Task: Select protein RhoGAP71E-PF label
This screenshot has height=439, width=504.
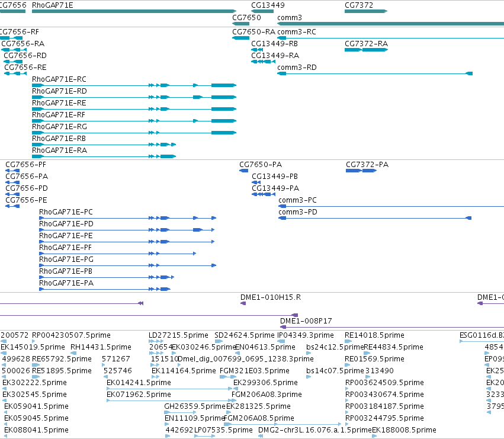Action: coord(65,248)
